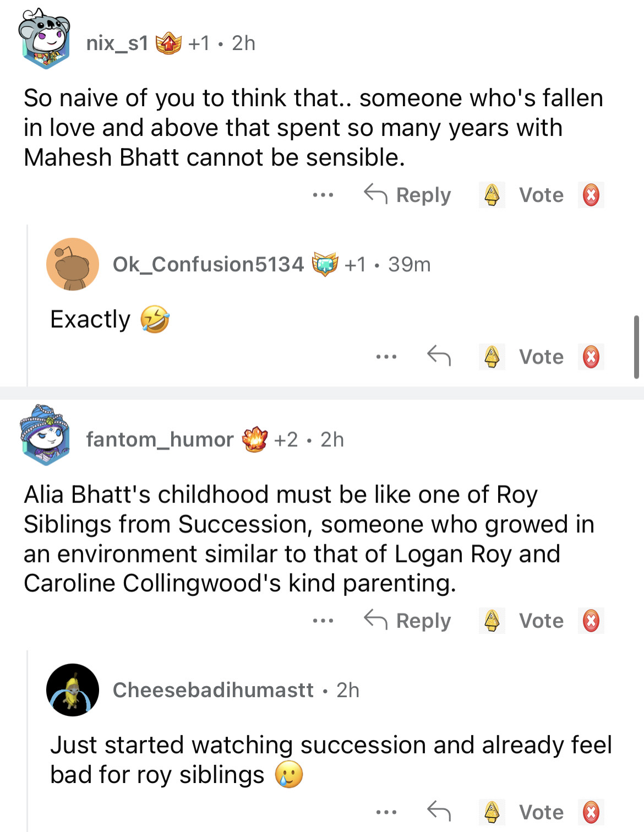Downvote the nix_s1 comment
The width and height of the screenshot is (644, 832).
pos(591,195)
